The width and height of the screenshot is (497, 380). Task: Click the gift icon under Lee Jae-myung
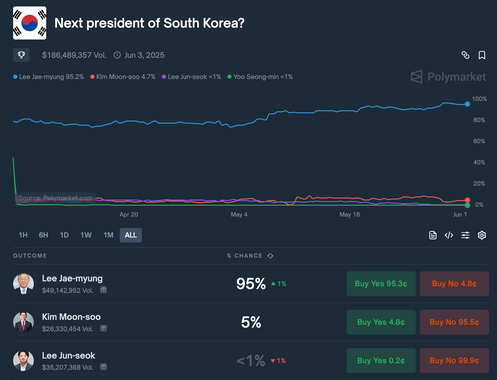(x=104, y=290)
